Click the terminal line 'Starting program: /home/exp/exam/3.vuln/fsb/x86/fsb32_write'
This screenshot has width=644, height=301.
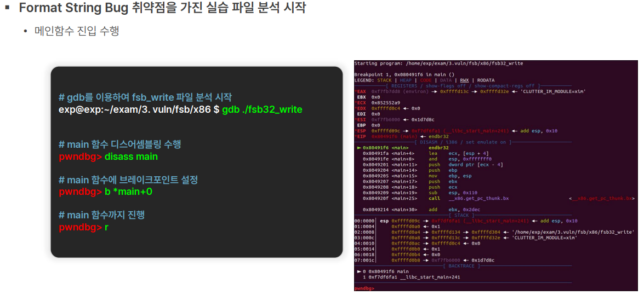[x=438, y=63]
